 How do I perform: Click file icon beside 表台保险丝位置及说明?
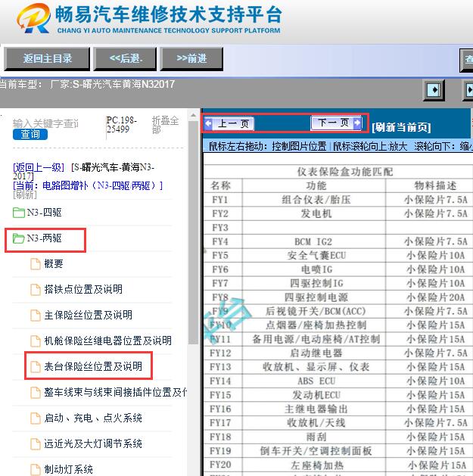[36, 367]
